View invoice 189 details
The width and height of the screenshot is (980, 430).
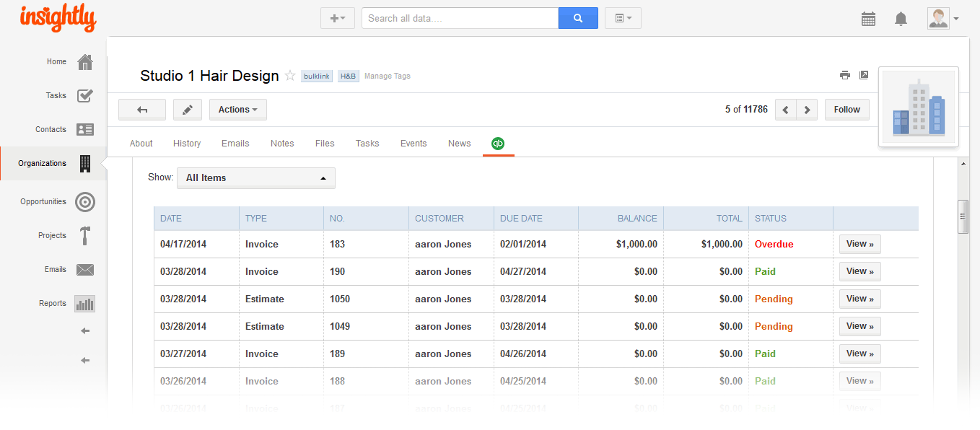[x=860, y=354]
